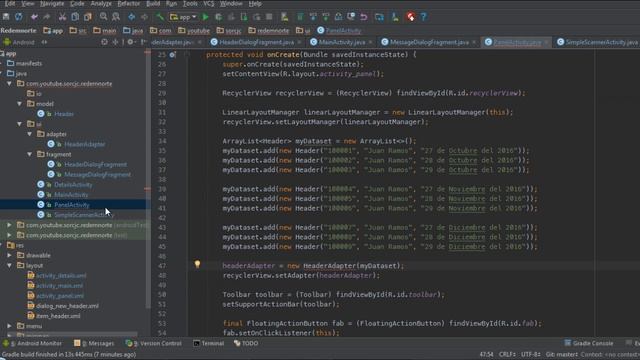Expand the drawable folder

click(x=9, y=255)
